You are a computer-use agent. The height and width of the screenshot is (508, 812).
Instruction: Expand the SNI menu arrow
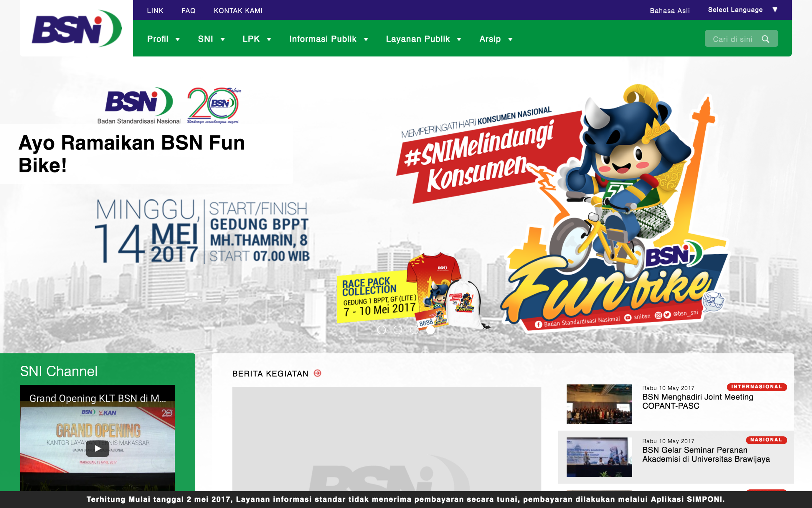pos(222,39)
